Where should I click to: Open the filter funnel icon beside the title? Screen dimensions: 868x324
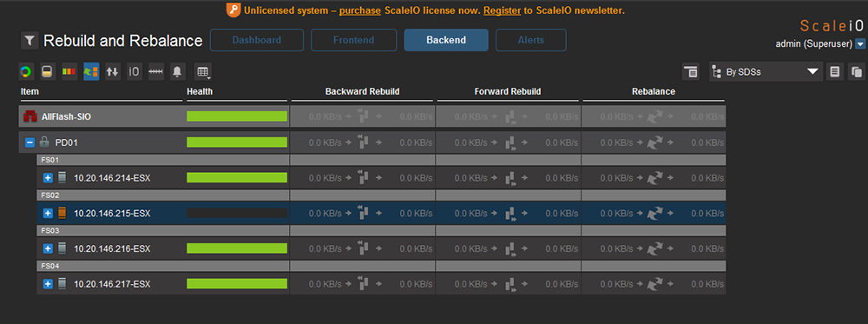click(x=30, y=41)
